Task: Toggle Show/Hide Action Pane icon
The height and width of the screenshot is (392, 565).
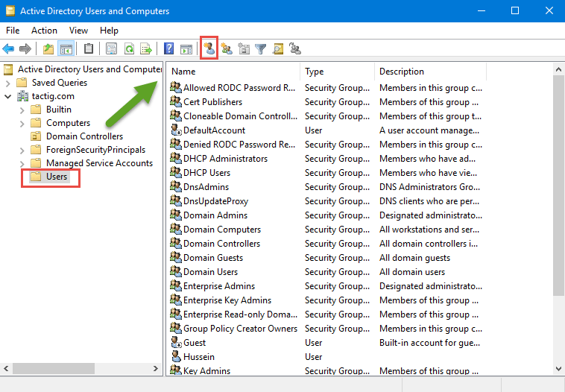Action: coord(186,48)
